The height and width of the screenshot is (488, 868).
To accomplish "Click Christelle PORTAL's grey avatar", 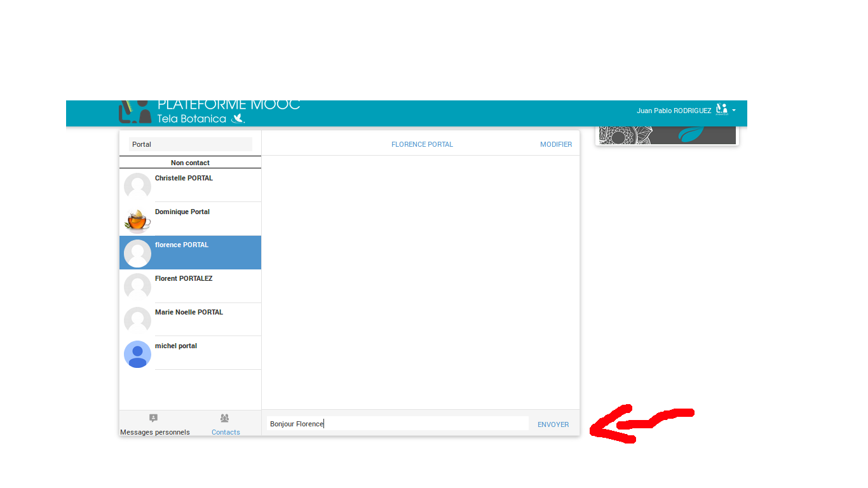I will 137,186.
